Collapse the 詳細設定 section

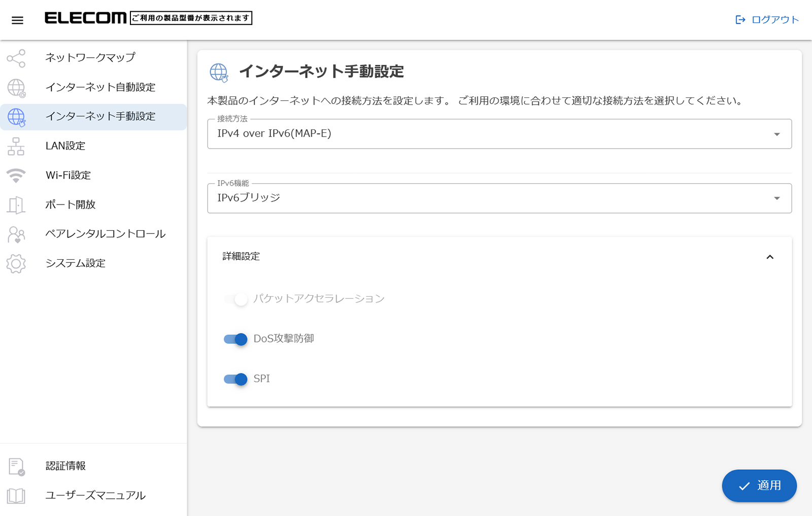click(x=769, y=257)
